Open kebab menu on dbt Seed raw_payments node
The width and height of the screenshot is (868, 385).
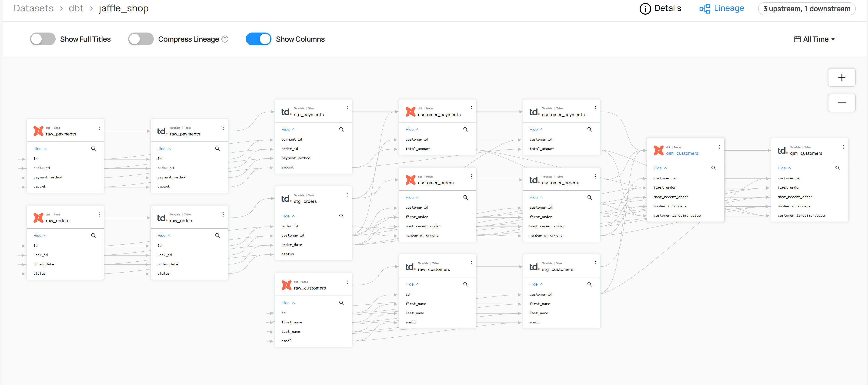point(99,128)
